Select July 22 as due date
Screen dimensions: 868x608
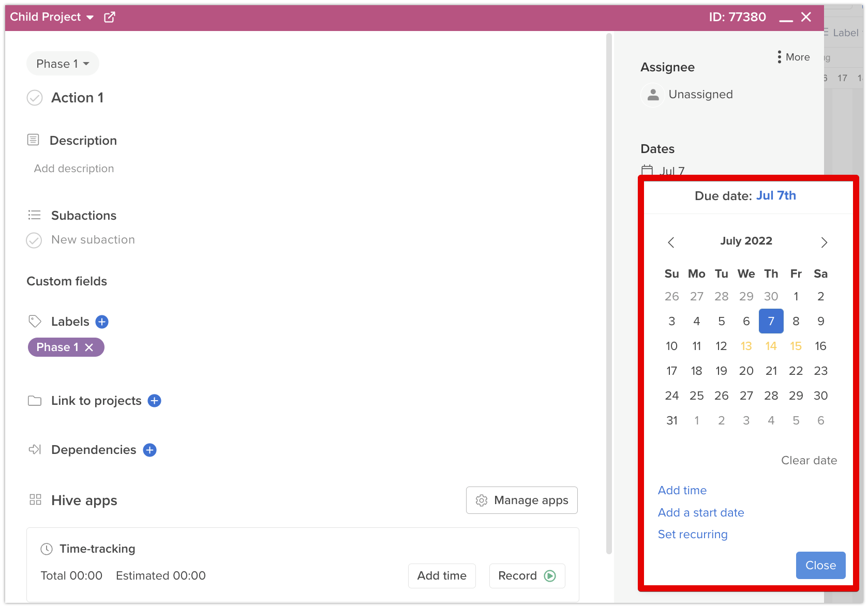click(796, 371)
